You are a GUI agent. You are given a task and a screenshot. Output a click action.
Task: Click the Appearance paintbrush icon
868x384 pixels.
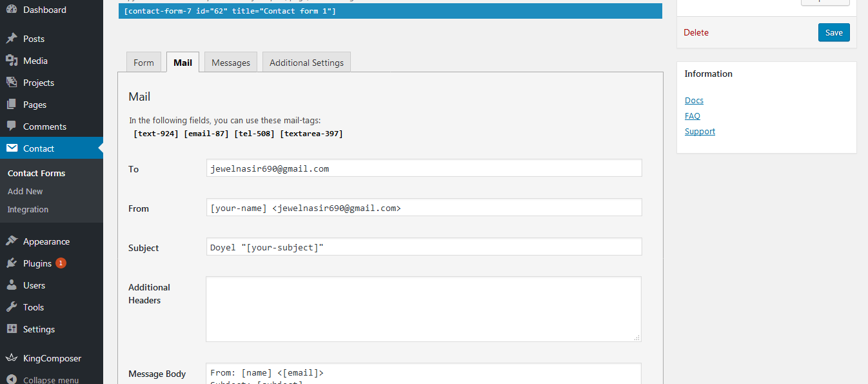click(12, 241)
